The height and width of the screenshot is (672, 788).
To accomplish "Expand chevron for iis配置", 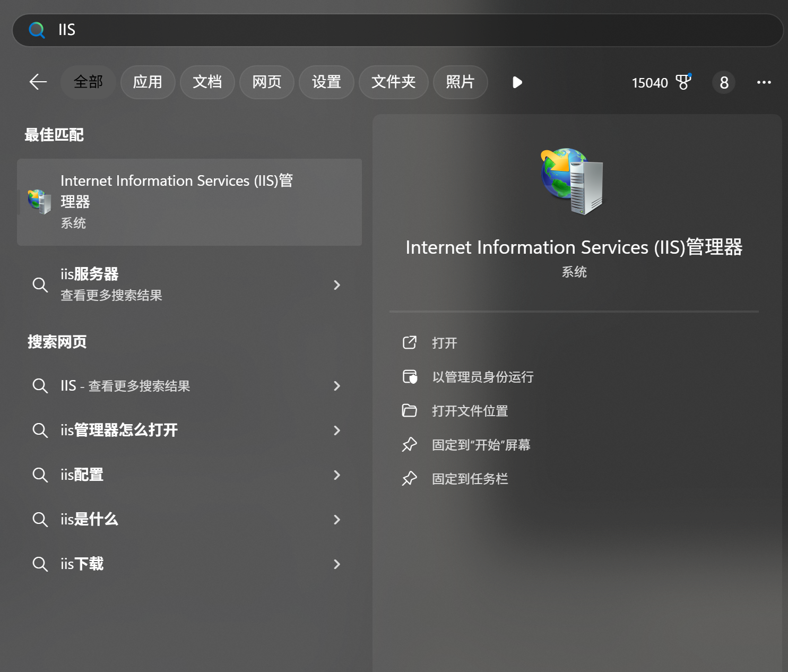I will (337, 475).
